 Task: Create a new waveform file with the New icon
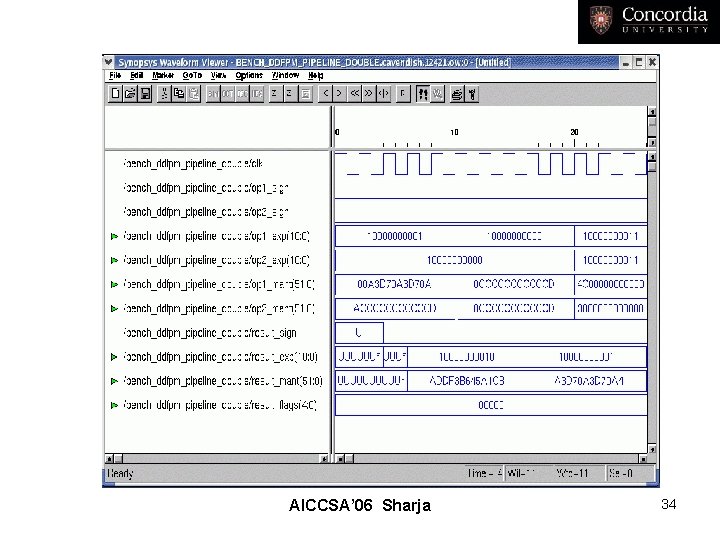click(x=115, y=94)
